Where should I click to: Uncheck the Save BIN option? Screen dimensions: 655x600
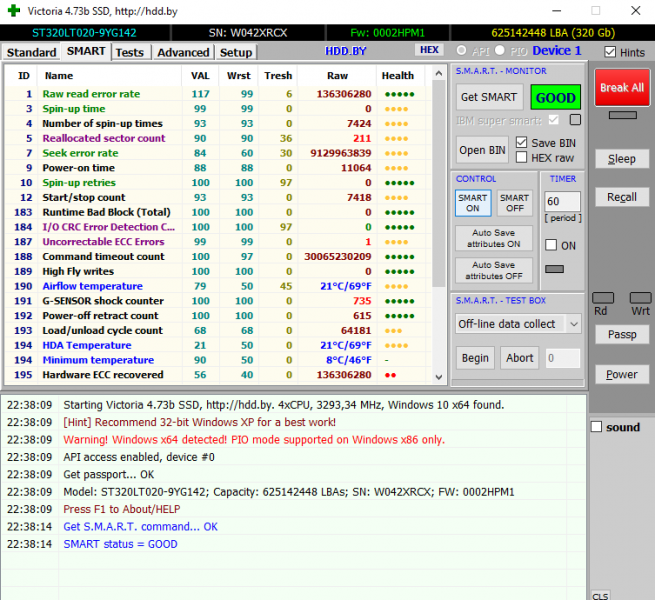coord(521,143)
